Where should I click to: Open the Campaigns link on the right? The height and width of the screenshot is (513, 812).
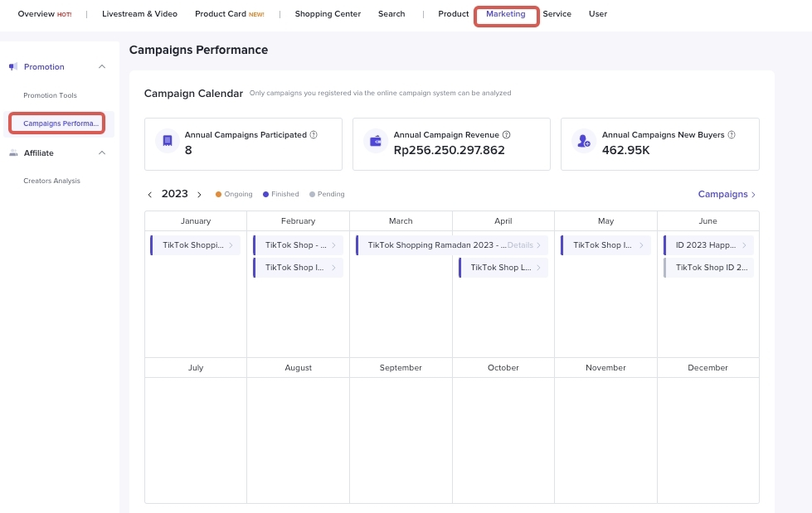pos(727,195)
